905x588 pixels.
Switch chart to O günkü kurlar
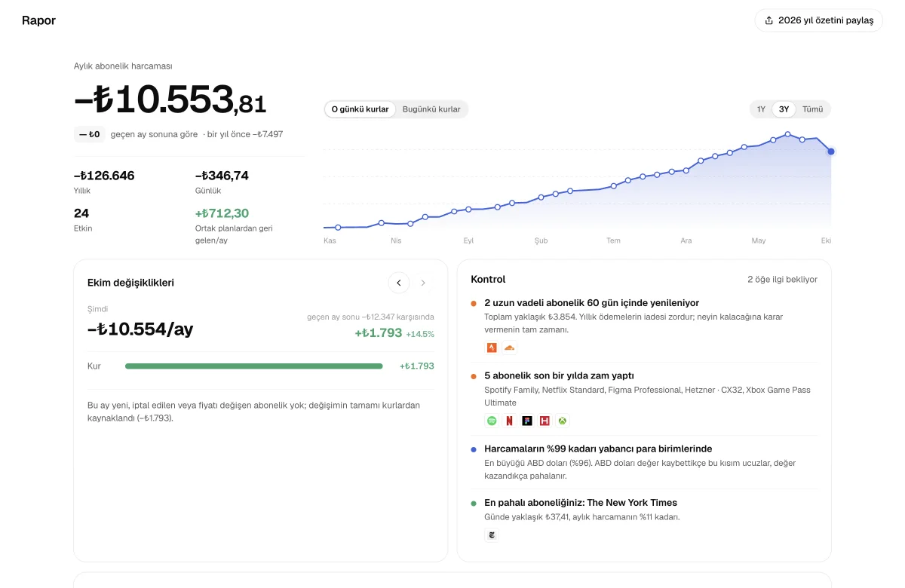(360, 109)
